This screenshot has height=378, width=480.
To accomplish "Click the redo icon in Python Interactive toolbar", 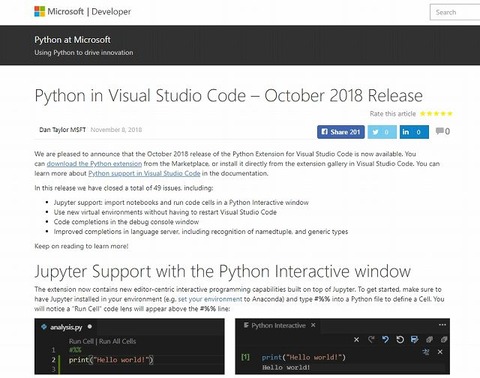I will 371,340.
